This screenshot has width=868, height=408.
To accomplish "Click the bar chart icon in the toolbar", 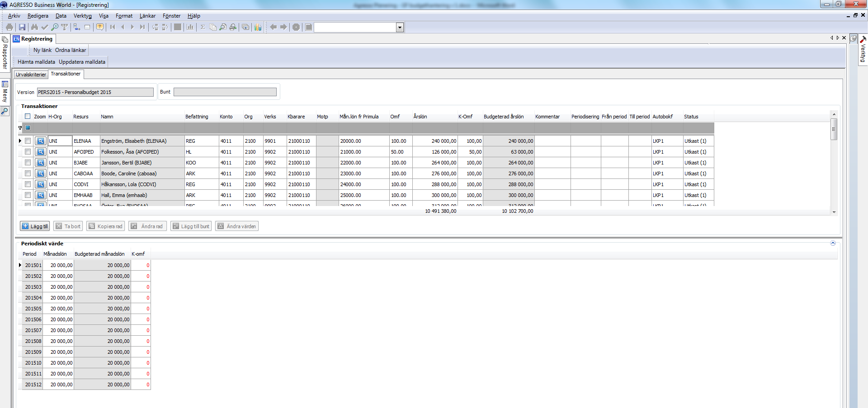I will coord(190,27).
